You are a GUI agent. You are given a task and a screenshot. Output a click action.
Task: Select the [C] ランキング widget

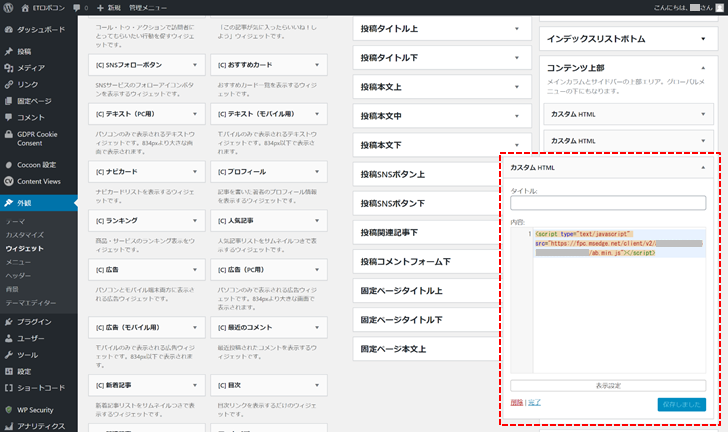point(147,221)
